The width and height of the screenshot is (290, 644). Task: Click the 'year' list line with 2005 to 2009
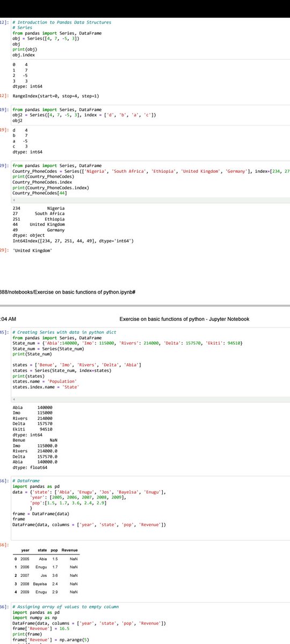pos(78,497)
